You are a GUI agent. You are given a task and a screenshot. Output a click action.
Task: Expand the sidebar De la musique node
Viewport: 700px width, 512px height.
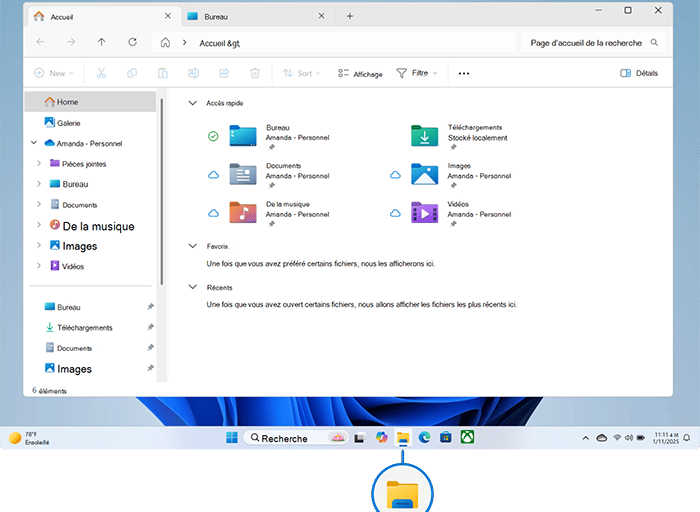(39, 225)
